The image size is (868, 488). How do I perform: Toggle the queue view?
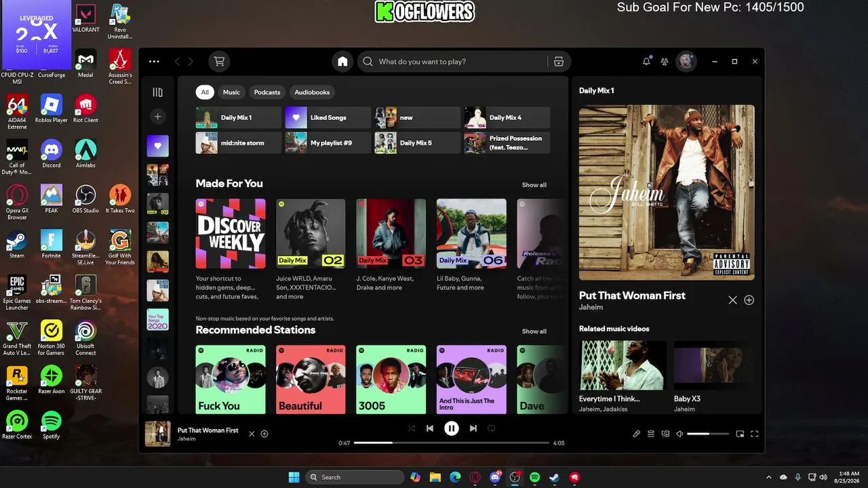pos(651,434)
